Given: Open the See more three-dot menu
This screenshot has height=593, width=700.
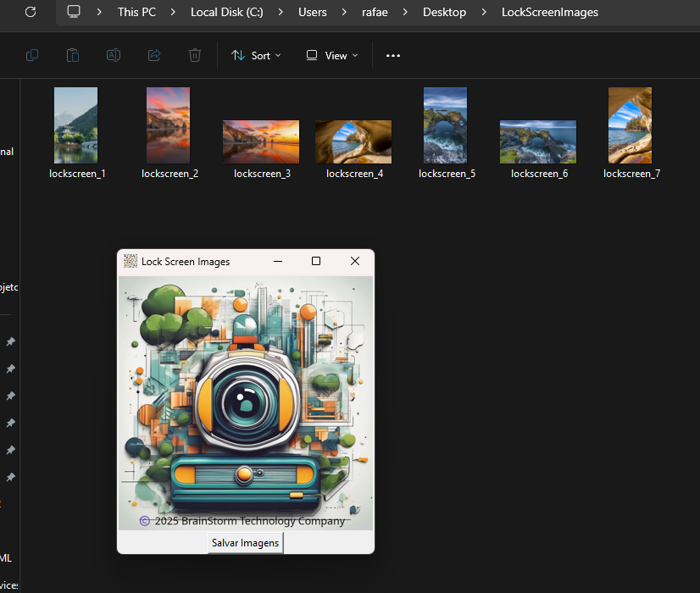Looking at the screenshot, I should tap(393, 55).
